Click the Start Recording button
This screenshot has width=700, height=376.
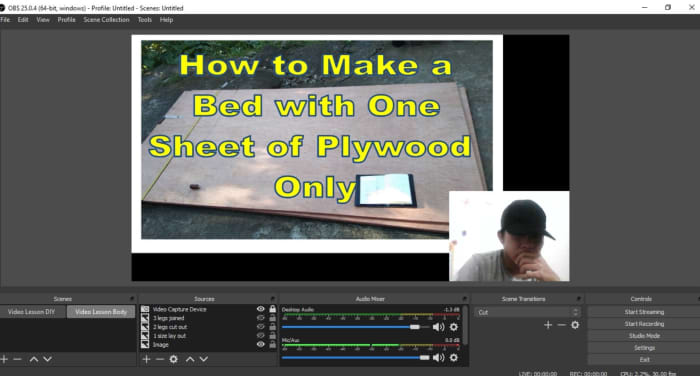point(644,324)
